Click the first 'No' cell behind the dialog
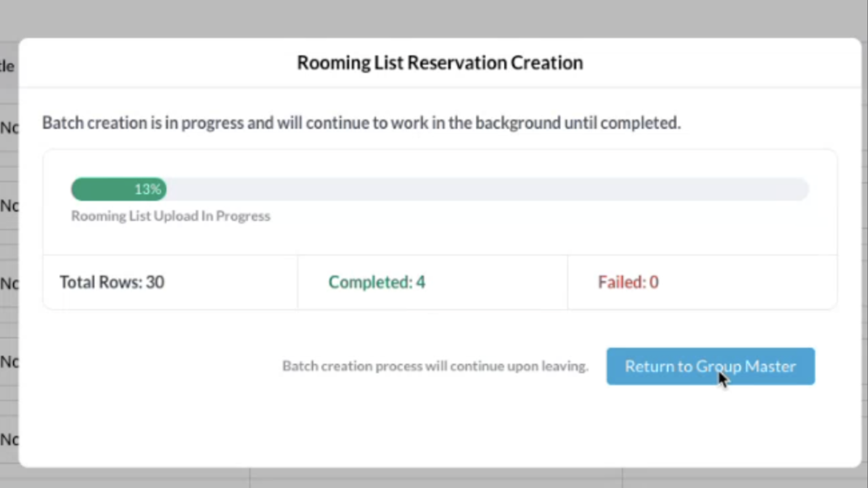Image resolution: width=868 pixels, height=488 pixels. pos(9,128)
